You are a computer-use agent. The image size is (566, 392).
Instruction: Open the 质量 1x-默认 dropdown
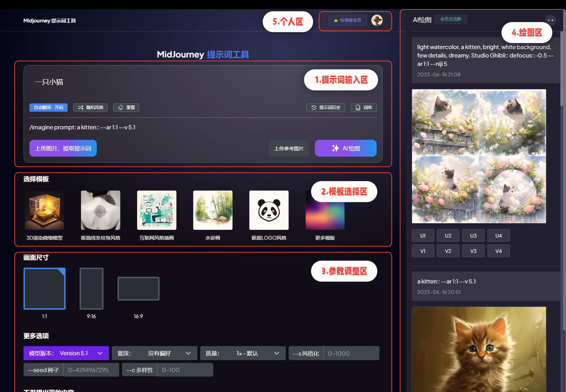coord(243,353)
